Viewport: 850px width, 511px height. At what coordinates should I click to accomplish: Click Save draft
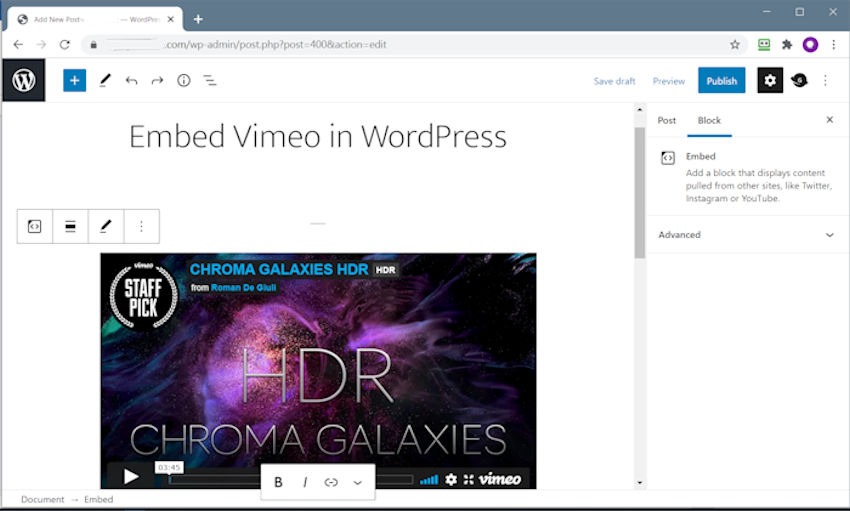pyautogui.click(x=614, y=81)
